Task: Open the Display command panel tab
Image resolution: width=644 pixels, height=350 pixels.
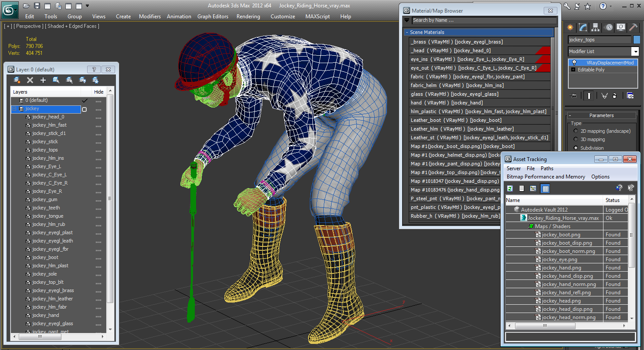Action: 621,27
